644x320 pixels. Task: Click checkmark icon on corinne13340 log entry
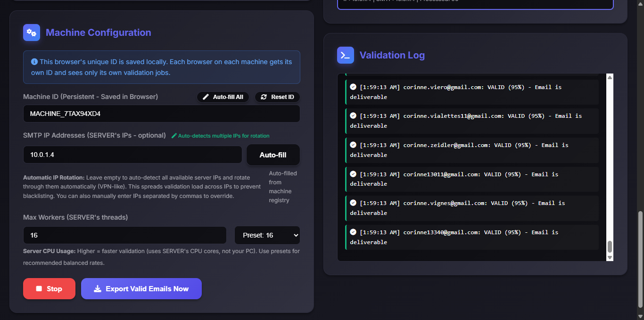353,231
